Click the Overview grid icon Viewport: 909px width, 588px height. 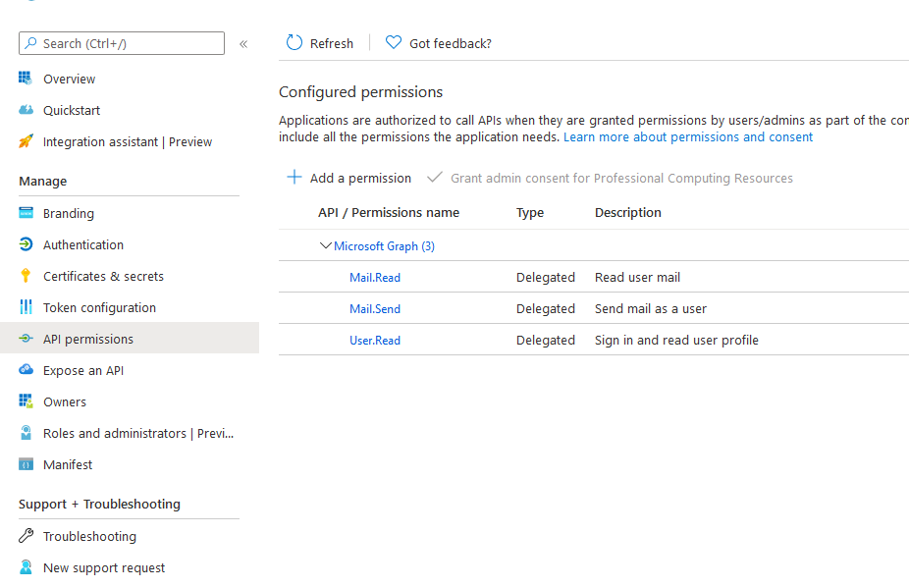click(x=26, y=79)
